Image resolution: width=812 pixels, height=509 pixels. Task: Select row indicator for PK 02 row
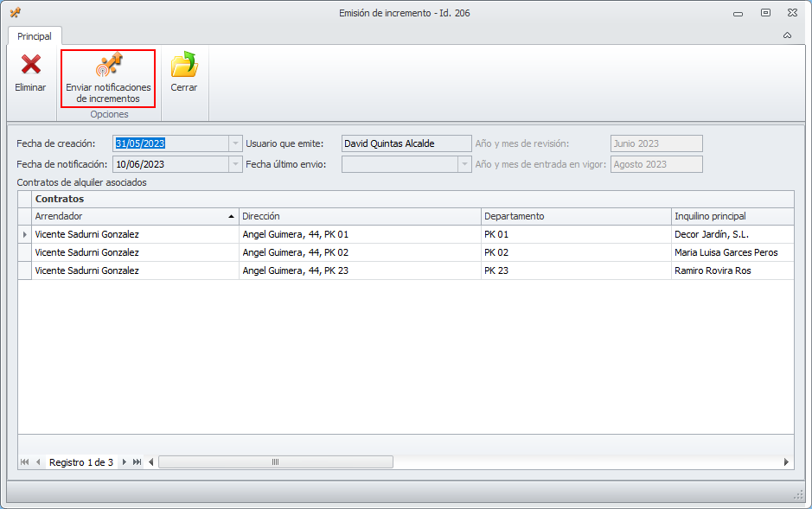click(25, 252)
